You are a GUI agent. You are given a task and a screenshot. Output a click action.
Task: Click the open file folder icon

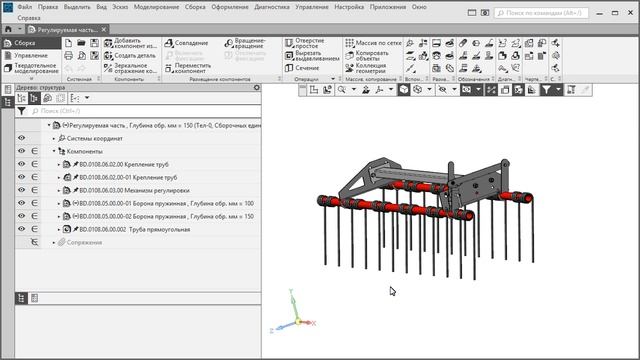point(81,43)
